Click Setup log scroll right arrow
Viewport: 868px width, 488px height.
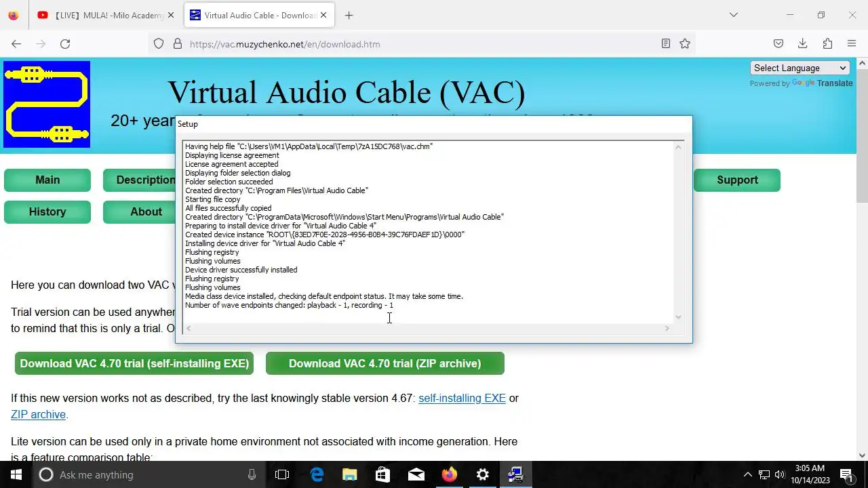coord(667,328)
